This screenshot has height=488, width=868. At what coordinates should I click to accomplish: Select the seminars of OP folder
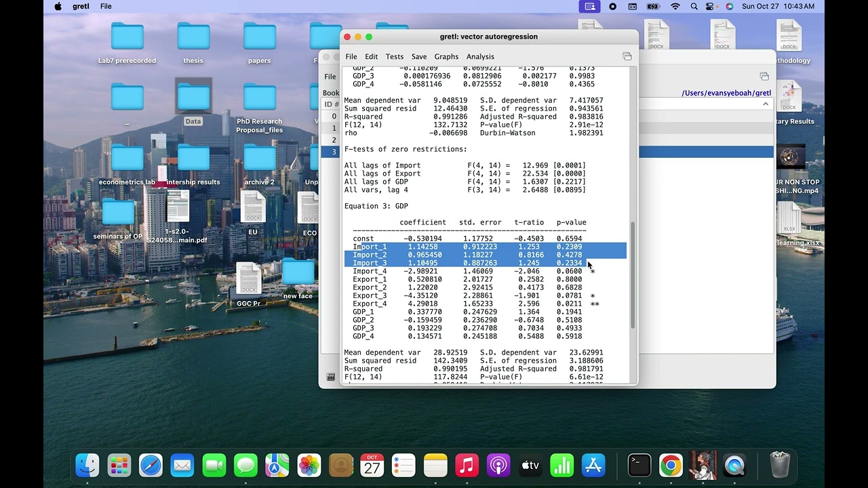118,219
